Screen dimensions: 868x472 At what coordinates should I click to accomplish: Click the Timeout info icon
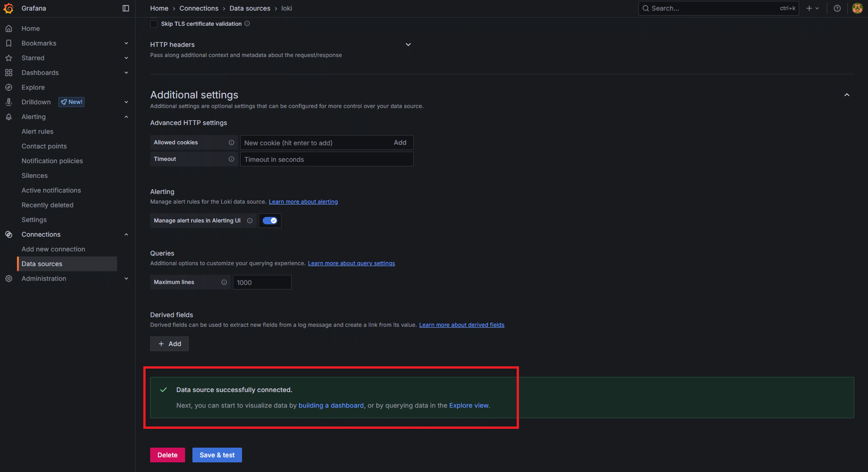point(231,159)
